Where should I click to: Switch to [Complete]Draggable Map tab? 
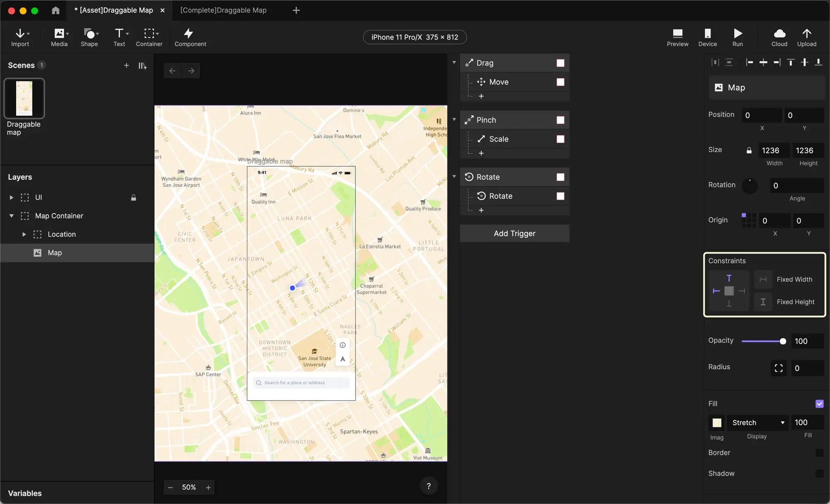point(223,10)
